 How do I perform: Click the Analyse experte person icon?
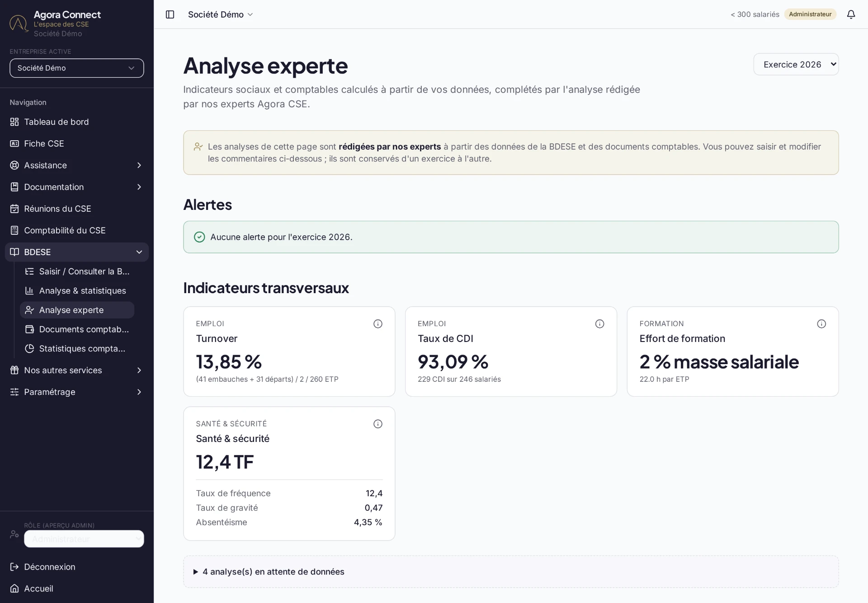tap(29, 310)
